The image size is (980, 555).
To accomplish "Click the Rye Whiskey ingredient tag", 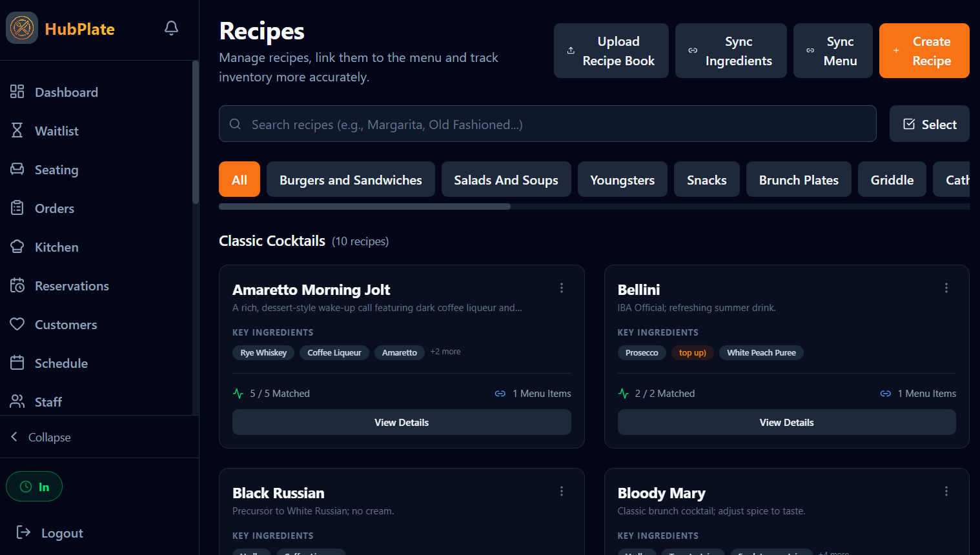I will click(263, 352).
